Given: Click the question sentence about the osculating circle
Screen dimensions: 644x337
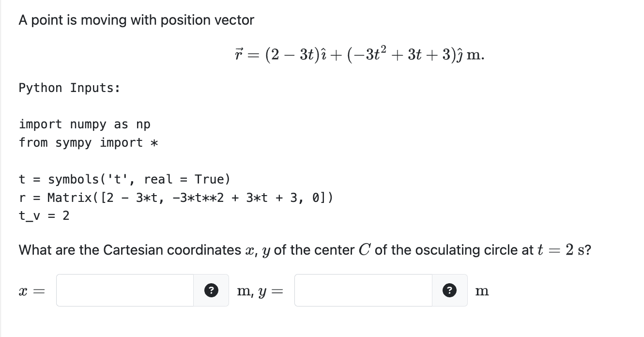Looking at the screenshot, I should 304,250.
